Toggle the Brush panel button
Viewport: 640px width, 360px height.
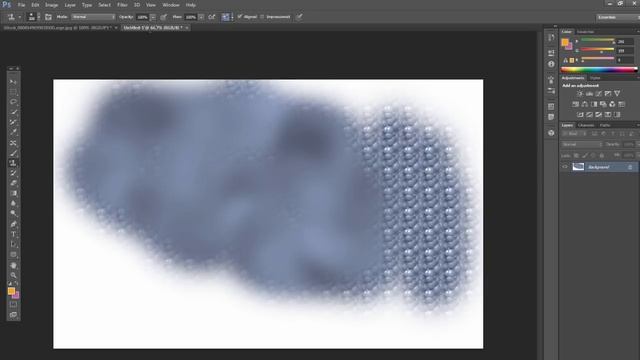48,17
